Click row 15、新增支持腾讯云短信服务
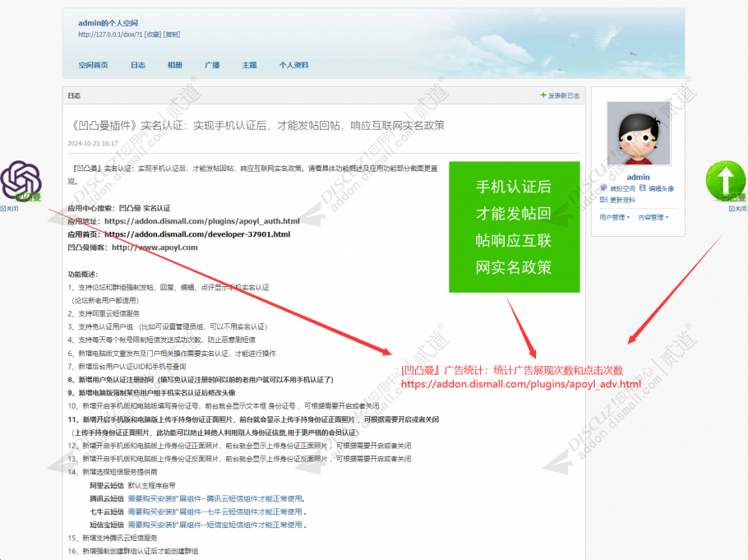Screen dimensions: 748x560 (113, 538)
